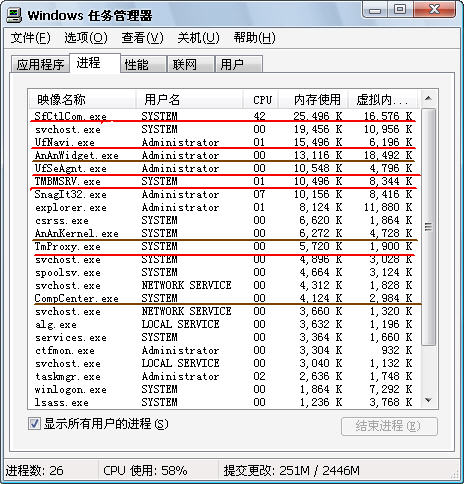
Task: Sort processes by the CPU column header
Action: (261, 100)
